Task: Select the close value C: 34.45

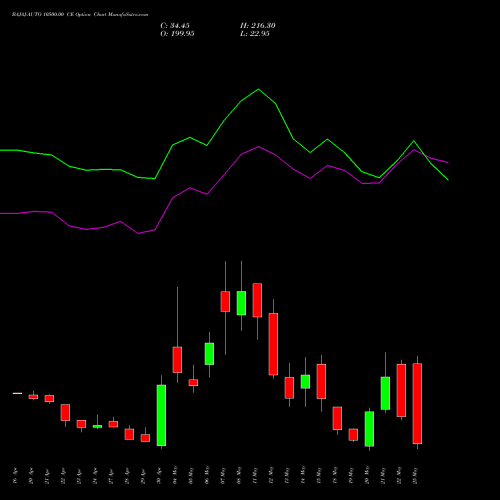Action: (175, 26)
